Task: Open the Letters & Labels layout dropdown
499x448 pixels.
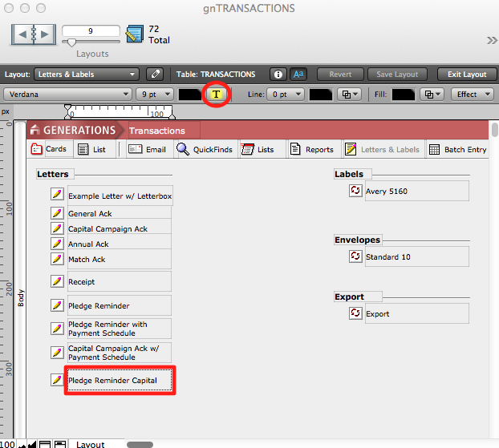Action: tap(88, 75)
